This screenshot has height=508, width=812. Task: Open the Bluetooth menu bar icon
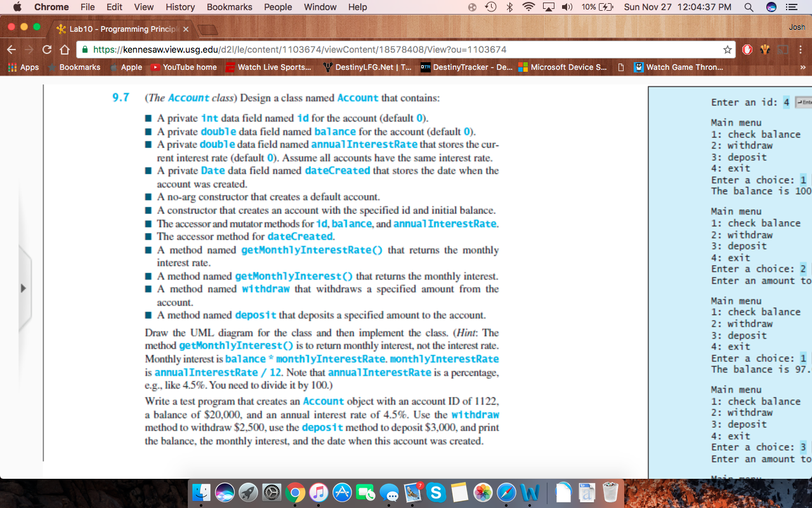coord(509,7)
